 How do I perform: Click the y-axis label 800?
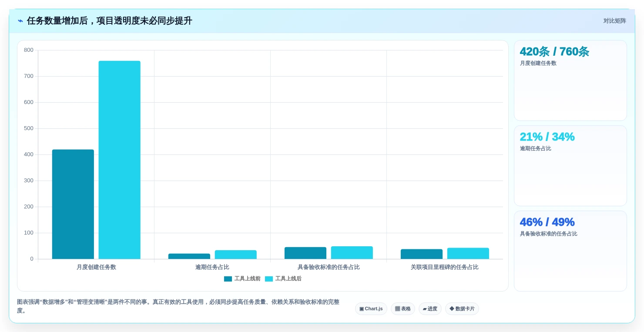(29, 50)
